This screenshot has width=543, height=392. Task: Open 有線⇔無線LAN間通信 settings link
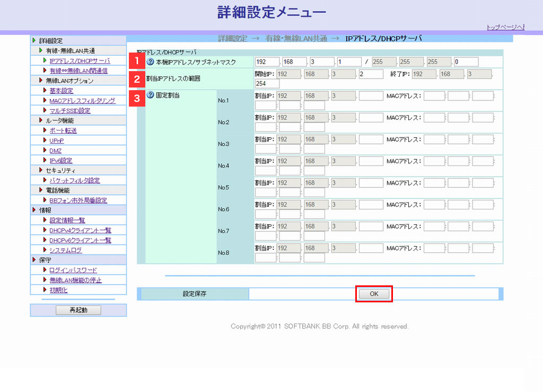(x=78, y=71)
